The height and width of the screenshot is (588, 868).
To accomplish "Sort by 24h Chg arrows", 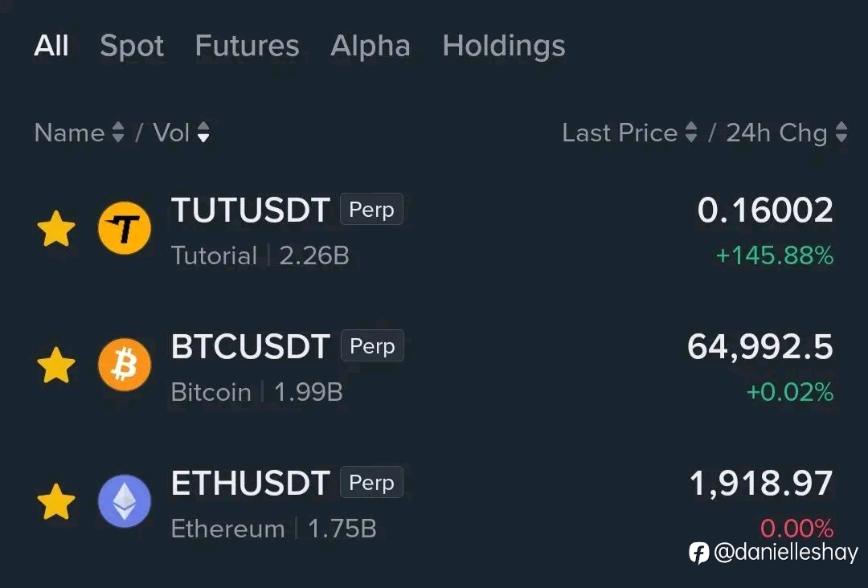I will (x=841, y=133).
